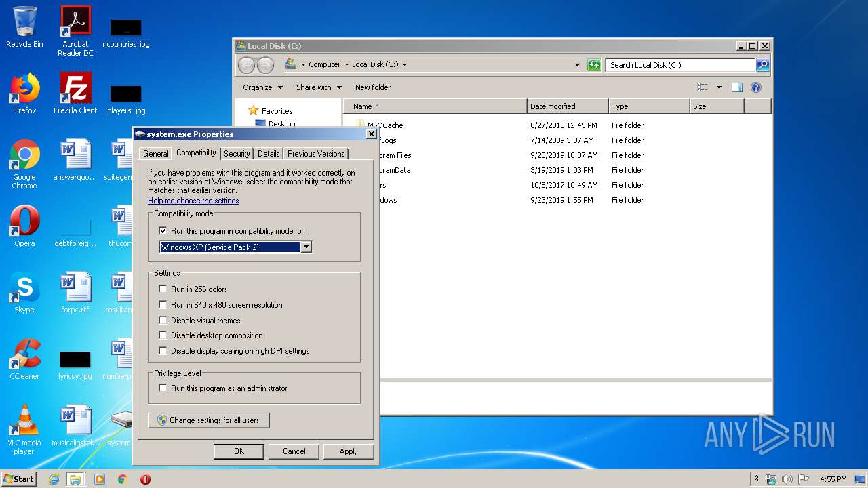
Task: Launch VLC media player shortcut
Action: click(24, 430)
